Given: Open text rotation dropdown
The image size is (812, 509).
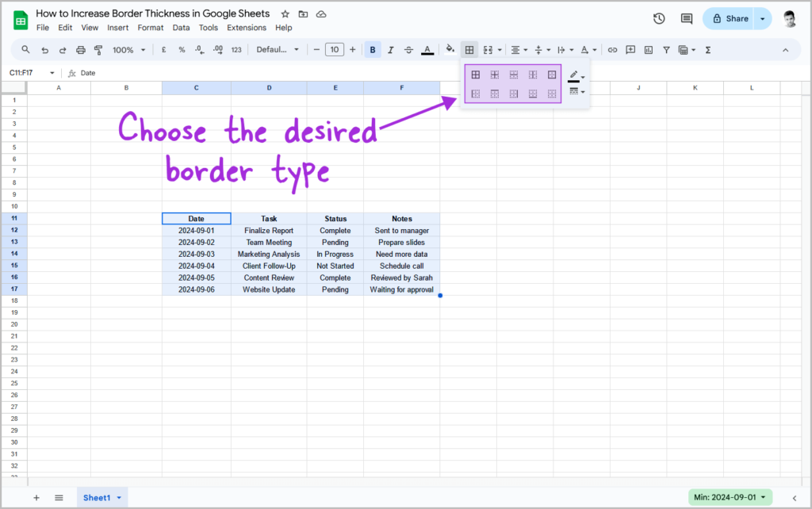Looking at the screenshot, I should click(588, 50).
